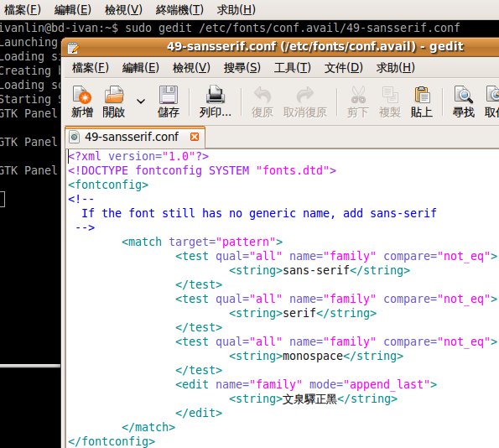
Task: Click the edit name="family" append_last line
Action: click(306, 384)
